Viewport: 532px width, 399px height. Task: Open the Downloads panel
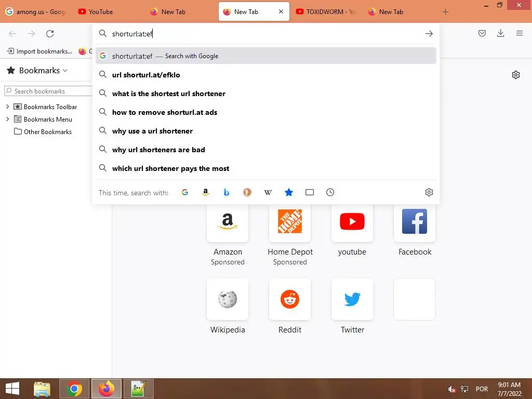click(x=500, y=33)
